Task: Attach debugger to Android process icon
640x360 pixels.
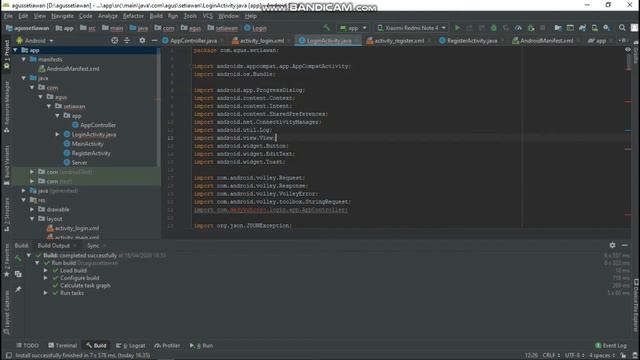Action: point(531,28)
